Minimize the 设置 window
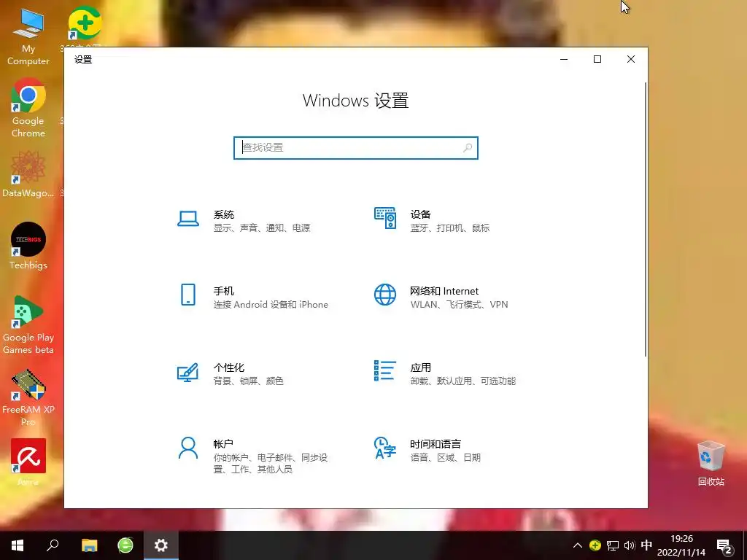The width and height of the screenshot is (747, 560). [564, 59]
